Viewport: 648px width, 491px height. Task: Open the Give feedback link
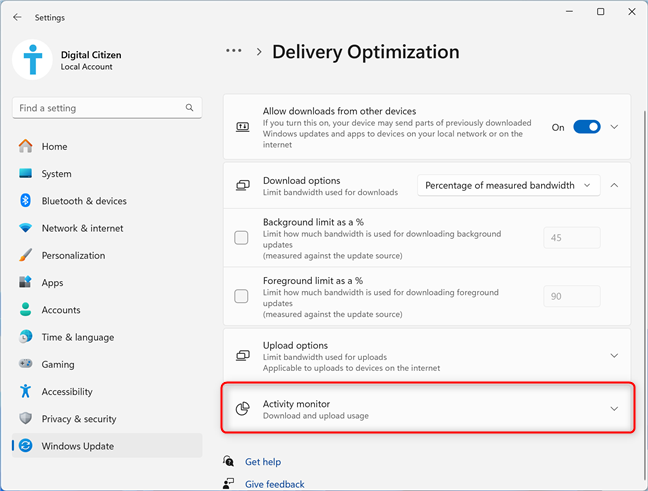click(x=274, y=484)
